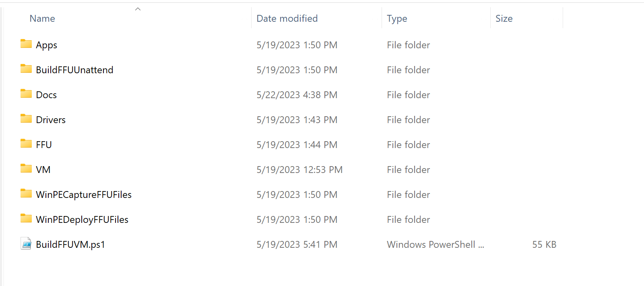Open the Apps folder icon
644x286 pixels.
25,45
